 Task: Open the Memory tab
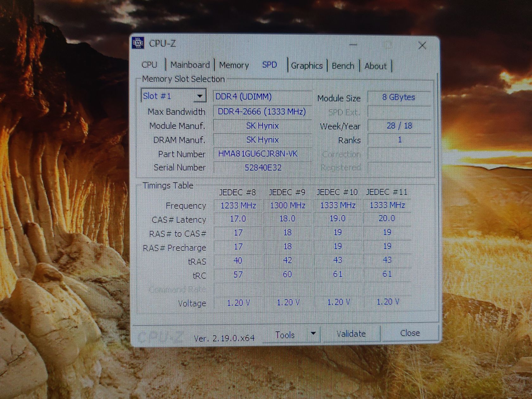pyautogui.click(x=234, y=65)
